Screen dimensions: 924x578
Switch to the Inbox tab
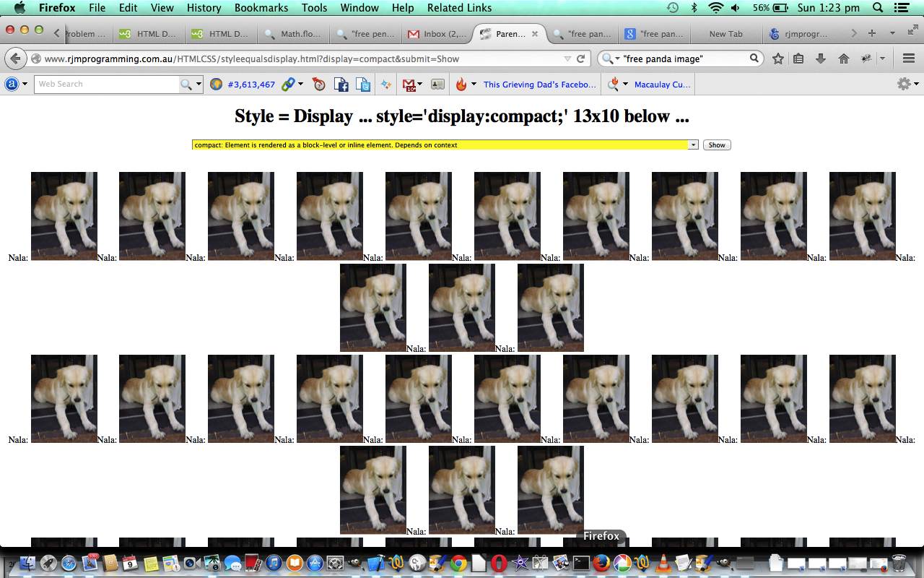click(437, 34)
